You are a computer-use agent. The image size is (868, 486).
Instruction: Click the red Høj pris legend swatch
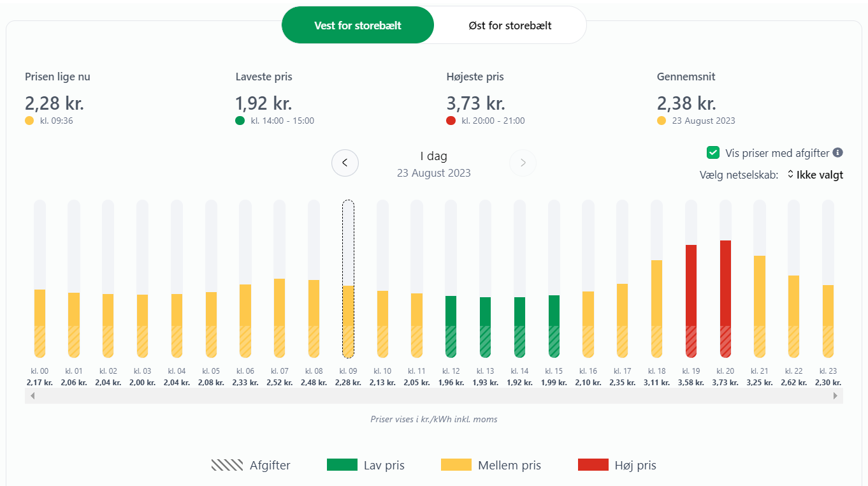[x=593, y=465]
